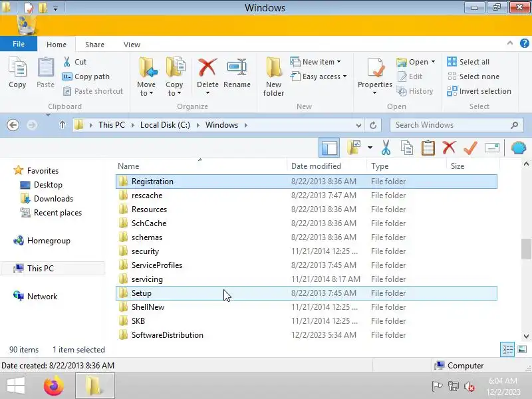The height and width of the screenshot is (399, 532).
Task: Click the orange checkmark Properties icon
Action: click(470, 148)
